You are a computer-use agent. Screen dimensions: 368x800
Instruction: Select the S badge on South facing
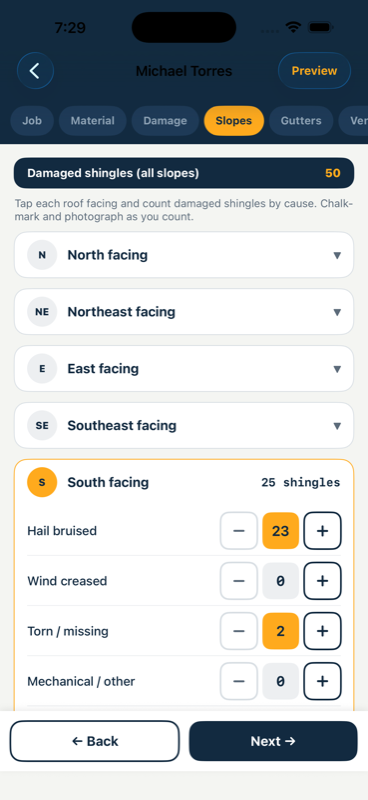[x=42, y=482]
